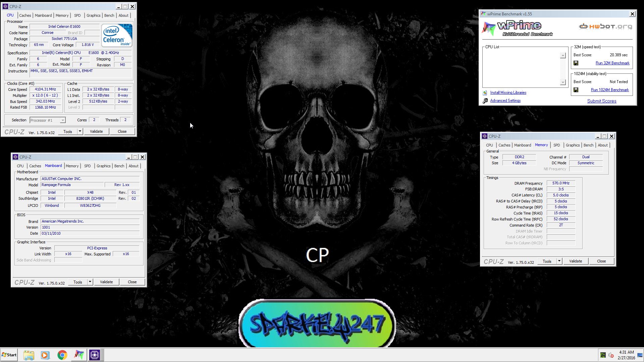
Task: Open the Advanced Settings link in wPrime
Action: (x=505, y=101)
